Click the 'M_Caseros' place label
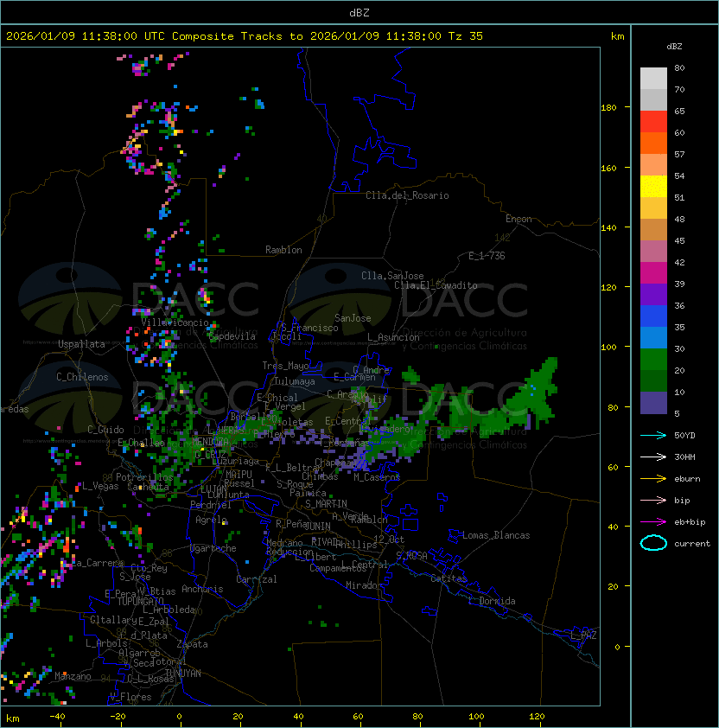Image resolution: width=719 pixels, height=728 pixels. [377, 477]
